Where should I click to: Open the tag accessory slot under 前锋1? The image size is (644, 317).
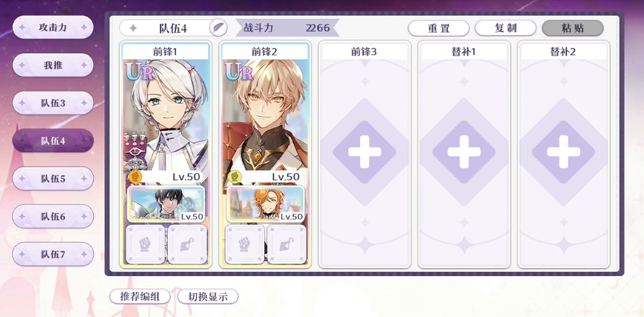tap(187, 244)
